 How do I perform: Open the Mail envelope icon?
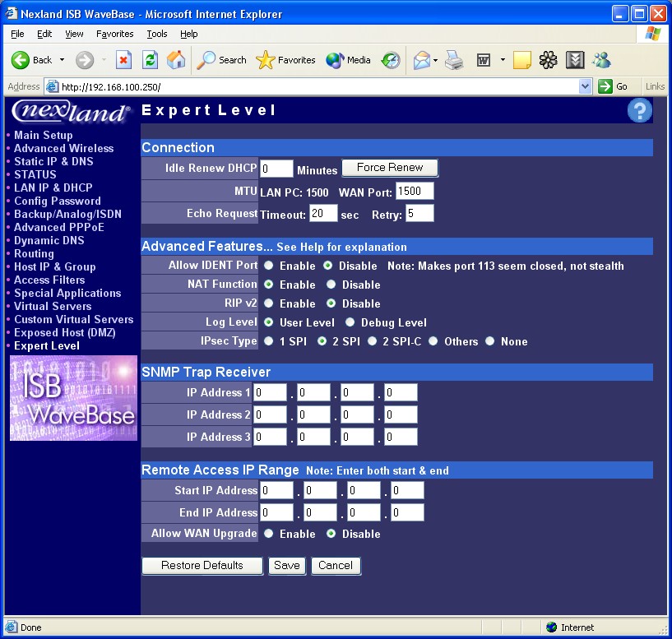(x=422, y=60)
